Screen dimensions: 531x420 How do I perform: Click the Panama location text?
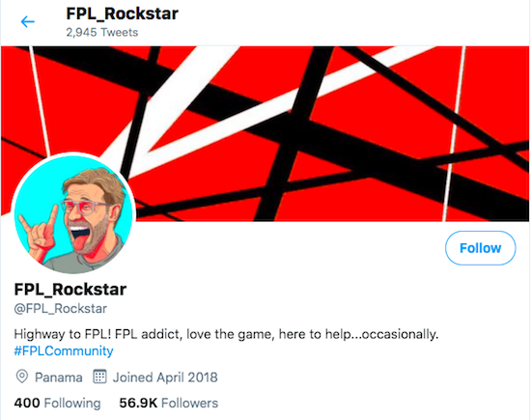pos(59,378)
